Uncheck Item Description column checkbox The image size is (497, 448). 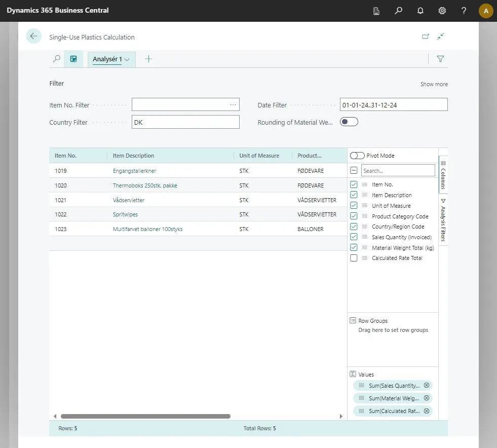tap(354, 195)
